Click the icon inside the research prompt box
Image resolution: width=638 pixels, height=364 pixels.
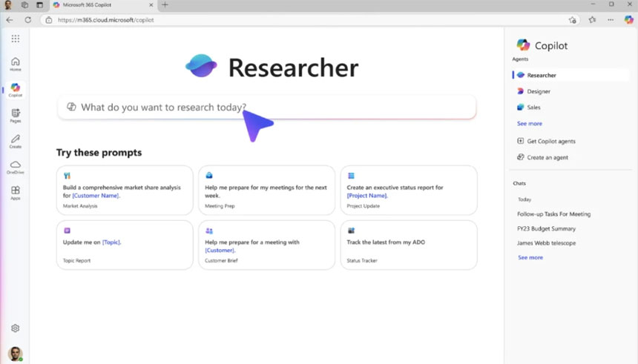(71, 107)
